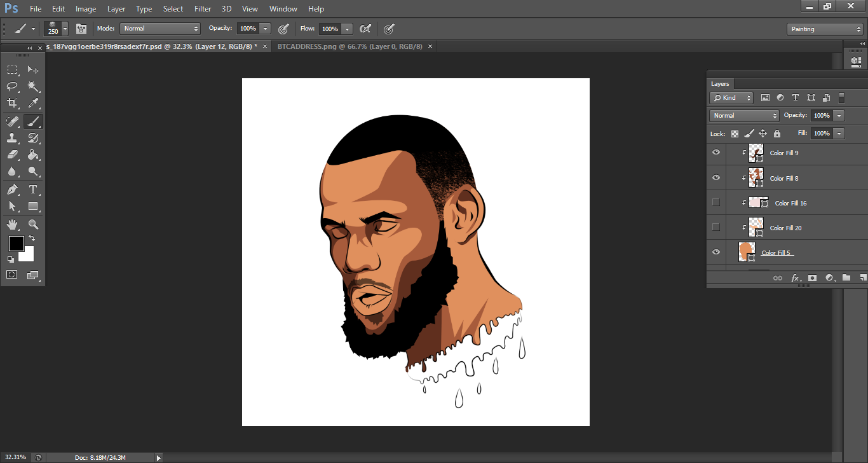Select the Crop tool
Screen dimensions: 868x463
point(12,102)
